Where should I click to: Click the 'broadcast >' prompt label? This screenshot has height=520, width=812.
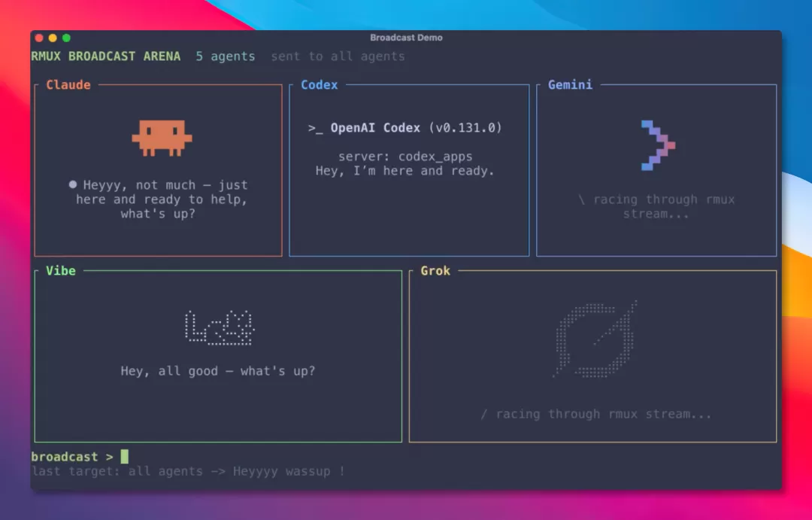pyautogui.click(x=72, y=457)
